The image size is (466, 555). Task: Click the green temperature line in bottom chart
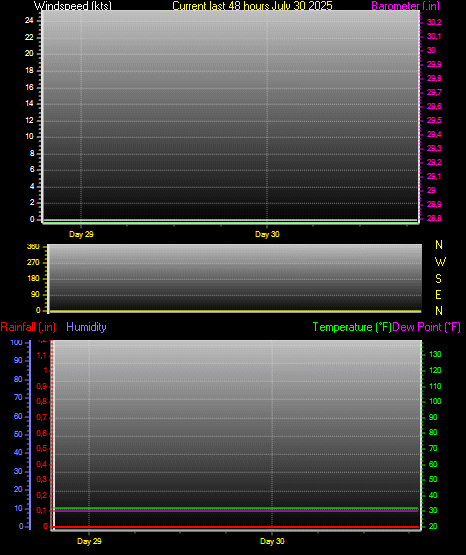235,508
